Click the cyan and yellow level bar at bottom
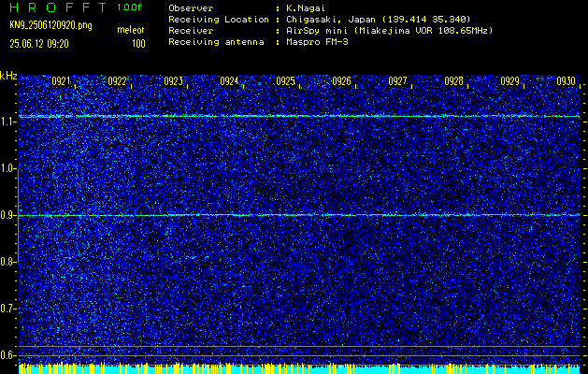This screenshot has height=374, width=588. [x=299, y=368]
